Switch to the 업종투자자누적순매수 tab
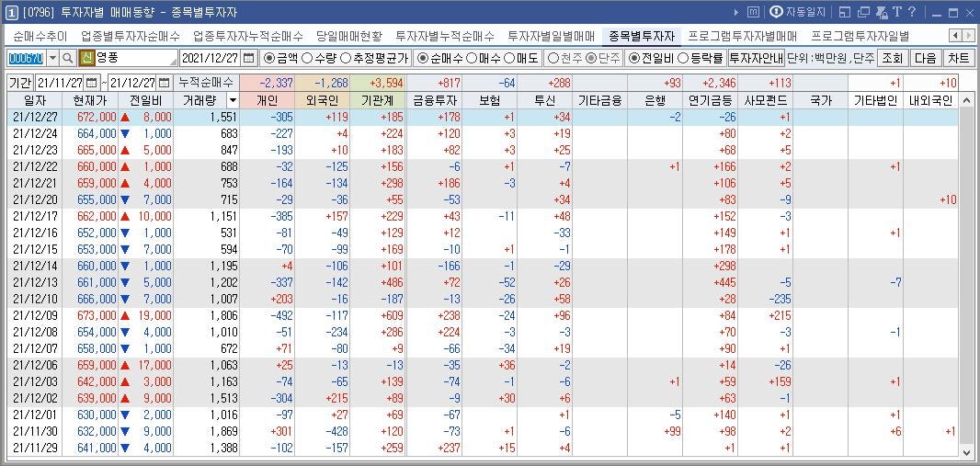This screenshot has width=980, height=466. (248, 36)
